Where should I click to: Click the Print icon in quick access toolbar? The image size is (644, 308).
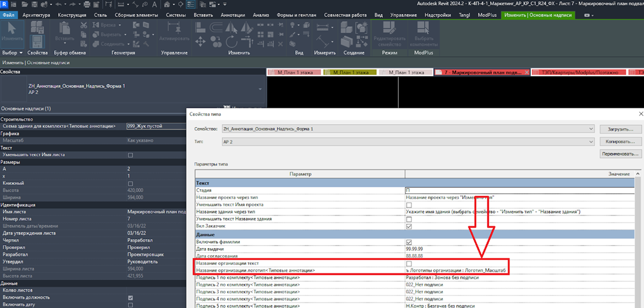[x=87, y=5]
